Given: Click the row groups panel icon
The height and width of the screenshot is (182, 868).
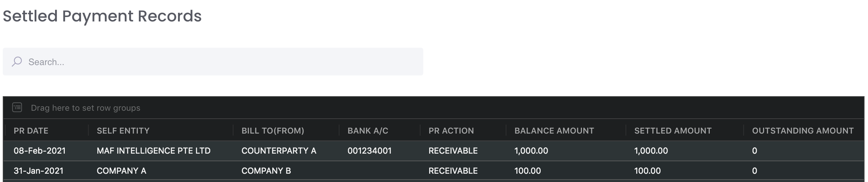Looking at the screenshot, I should click(x=17, y=108).
